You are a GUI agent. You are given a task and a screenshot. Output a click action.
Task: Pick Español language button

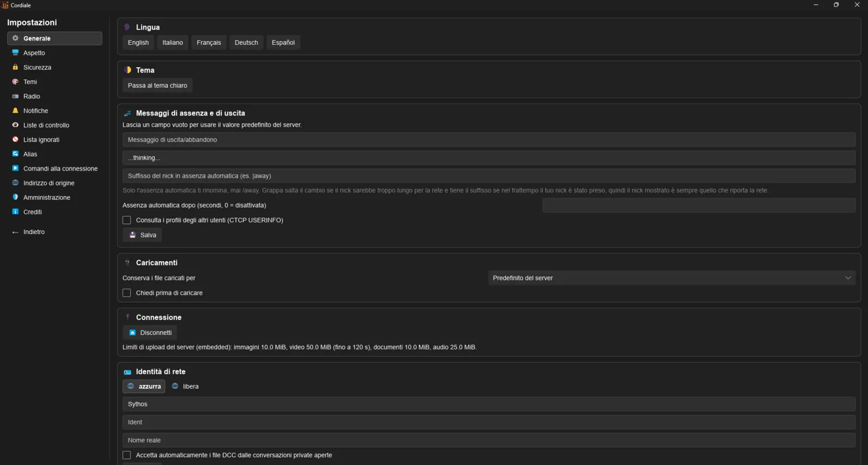click(283, 42)
